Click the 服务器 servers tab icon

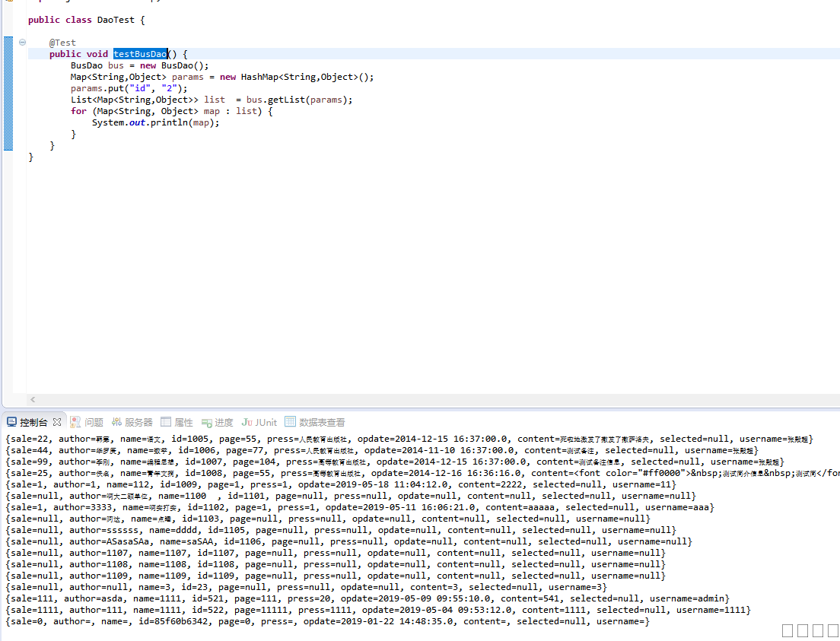116,422
